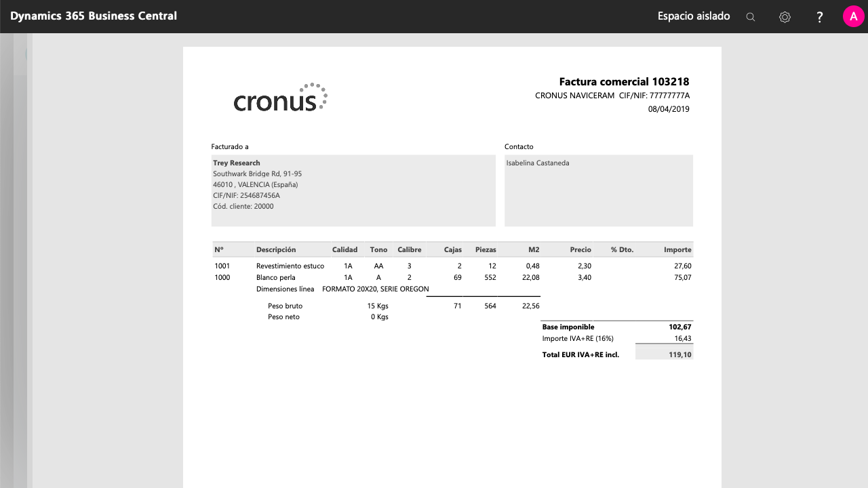Select tone value AA

[x=378, y=266]
